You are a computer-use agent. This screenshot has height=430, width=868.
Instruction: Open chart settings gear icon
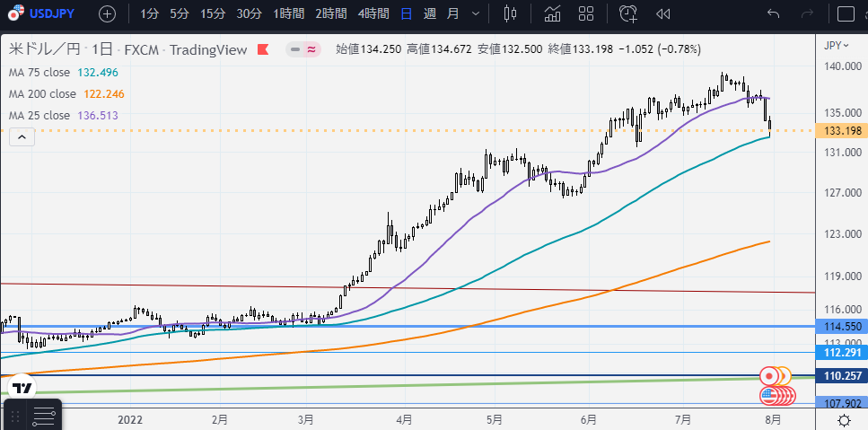[x=844, y=420]
